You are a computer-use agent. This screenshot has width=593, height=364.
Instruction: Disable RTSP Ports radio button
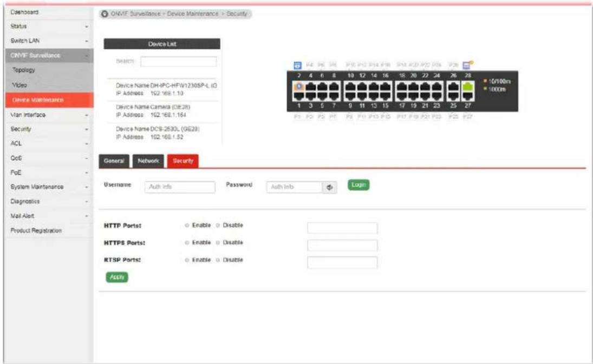coord(218,260)
